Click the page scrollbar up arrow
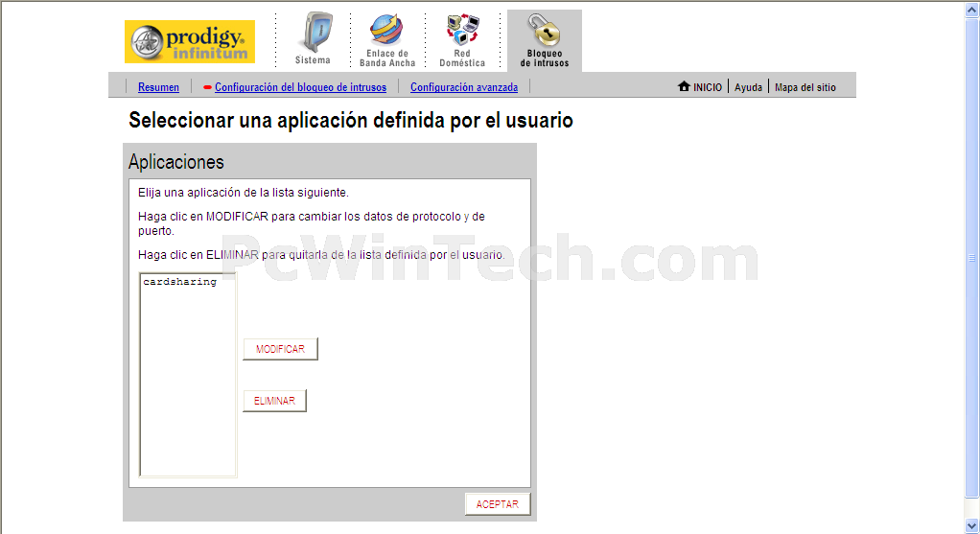Screen dimensions: 980x534 pyautogui.click(x=972, y=10)
